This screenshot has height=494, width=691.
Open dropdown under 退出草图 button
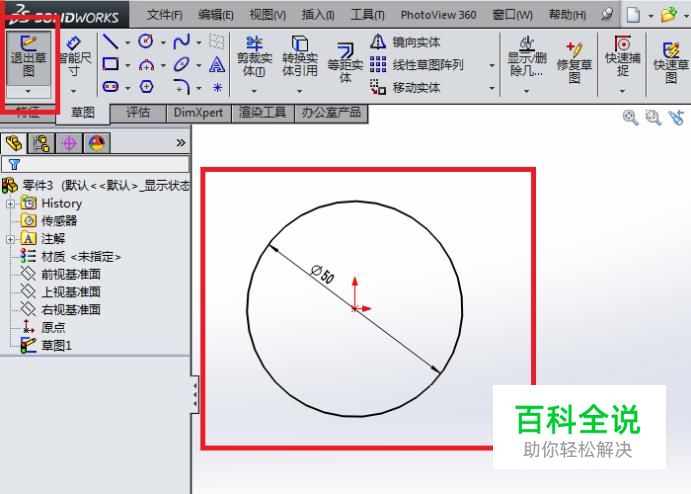[x=28, y=91]
